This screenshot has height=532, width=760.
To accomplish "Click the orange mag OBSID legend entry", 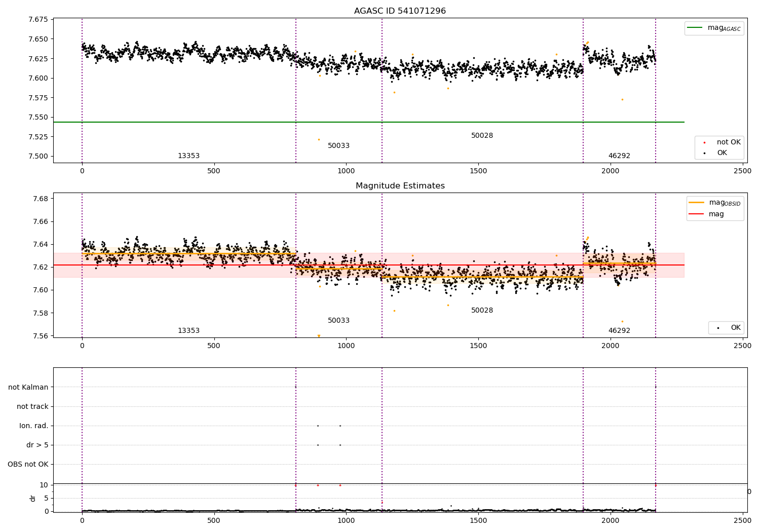I will coord(715,203).
